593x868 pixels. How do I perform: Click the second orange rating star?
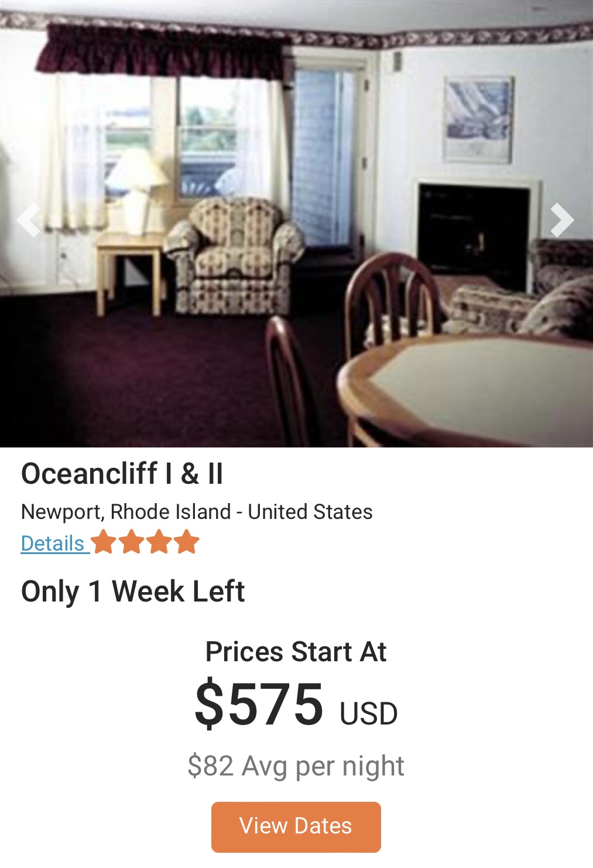132,542
